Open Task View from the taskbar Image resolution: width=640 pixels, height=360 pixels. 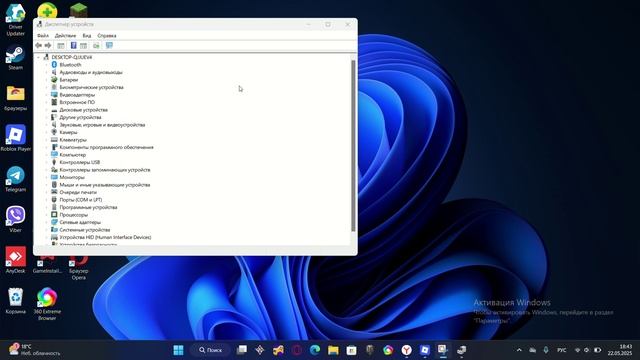pyautogui.click(x=242, y=350)
